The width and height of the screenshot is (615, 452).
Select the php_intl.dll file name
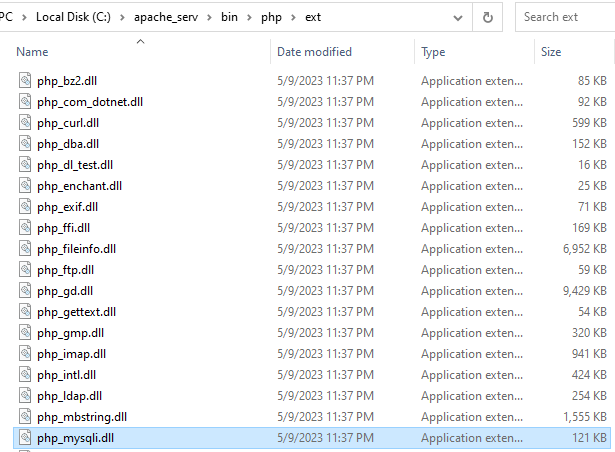click(x=66, y=375)
